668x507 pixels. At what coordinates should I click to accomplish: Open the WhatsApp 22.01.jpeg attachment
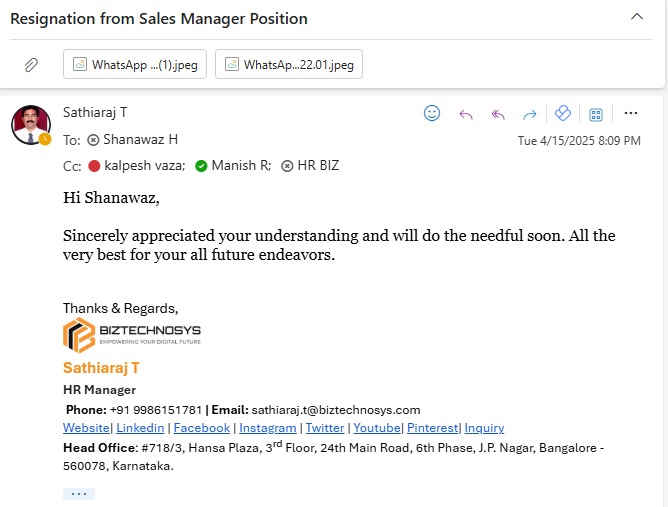click(288, 65)
